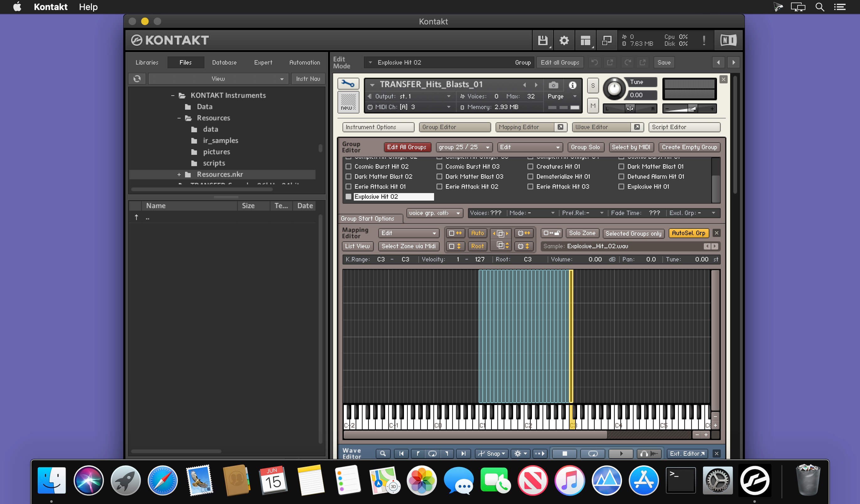Click the exclamation panic button
The width and height of the screenshot is (860, 504).
pyautogui.click(x=704, y=40)
